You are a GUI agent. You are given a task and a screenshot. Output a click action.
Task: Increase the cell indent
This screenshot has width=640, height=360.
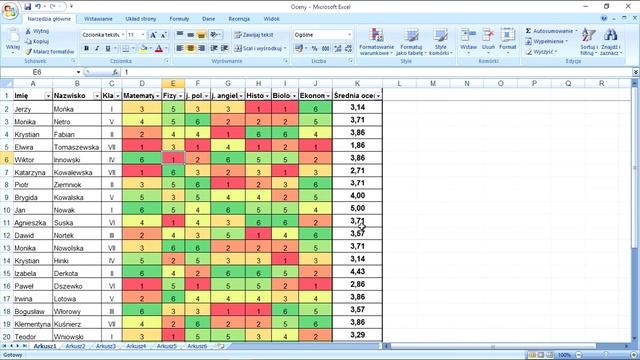tap(224, 49)
